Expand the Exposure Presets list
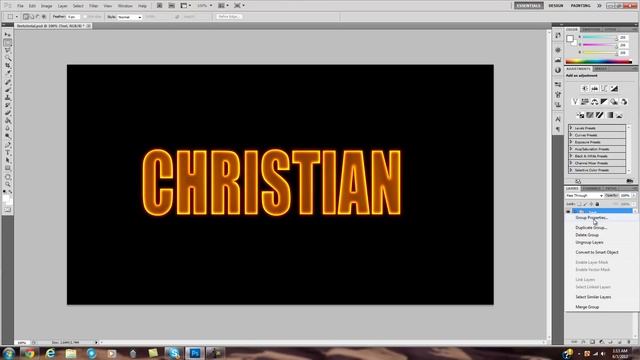Image resolution: width=640 pixels, height=360 pixels. point(571,142)
